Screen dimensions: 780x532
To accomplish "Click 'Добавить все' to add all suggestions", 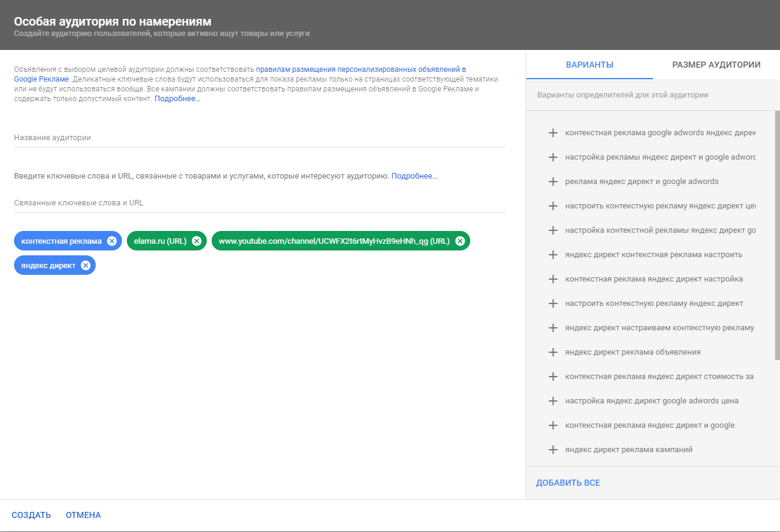I will coord(568,483).
